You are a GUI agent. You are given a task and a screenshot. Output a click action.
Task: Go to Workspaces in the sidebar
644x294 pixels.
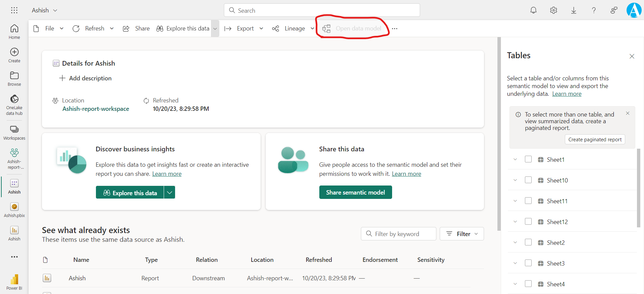click(x=14, y=133)
